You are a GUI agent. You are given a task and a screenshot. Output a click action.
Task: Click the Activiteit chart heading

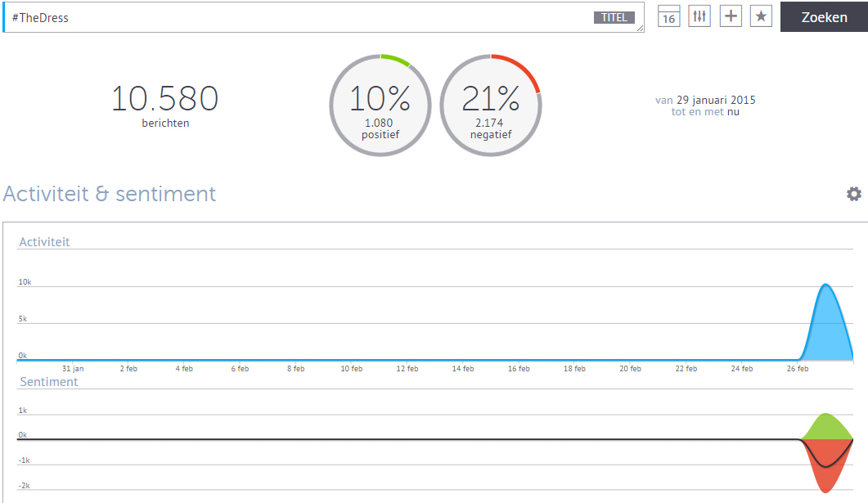[x=44, y=242]
